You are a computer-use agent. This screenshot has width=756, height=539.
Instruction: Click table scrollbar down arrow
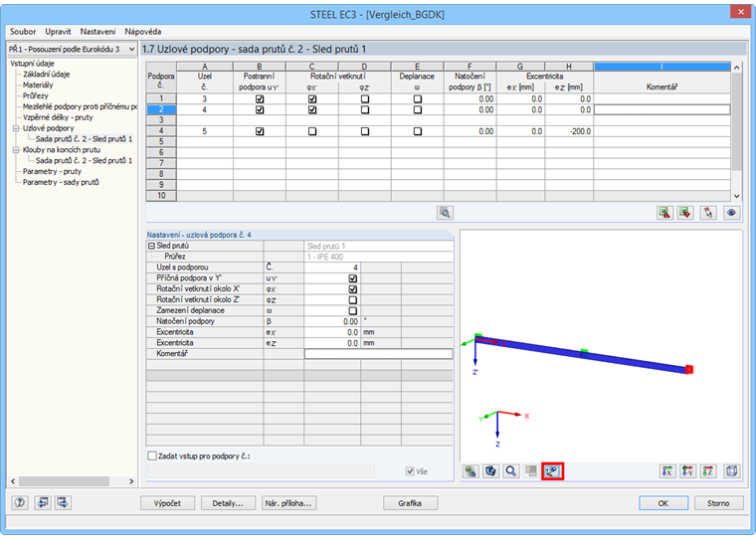(x=736, y=196)
